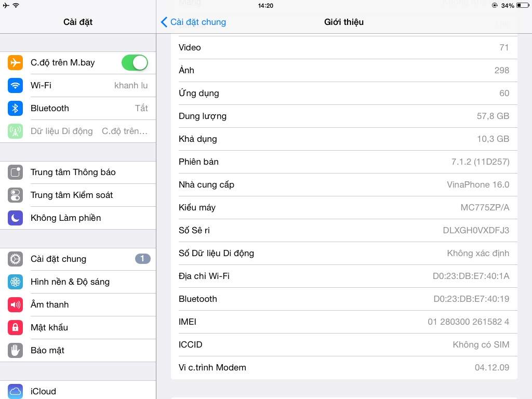The width and height of the screenshot is (532, 399).
Task: Tap the Bluetooth icon in sidebar
Action: 15,109
